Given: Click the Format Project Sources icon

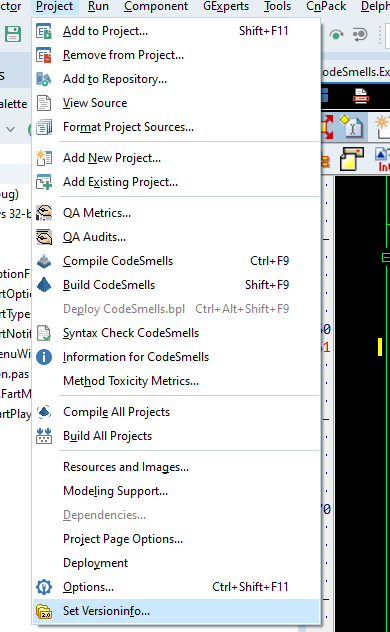Looking at the screenshot, I should [x=44, y=127].
